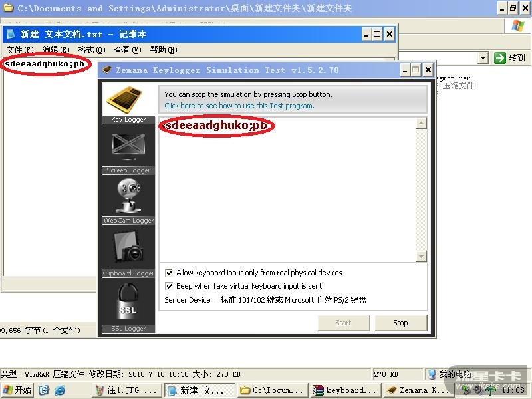Open the SSL Logger test
This screenshot has width=532, height=399.
[x=128, y=305]
